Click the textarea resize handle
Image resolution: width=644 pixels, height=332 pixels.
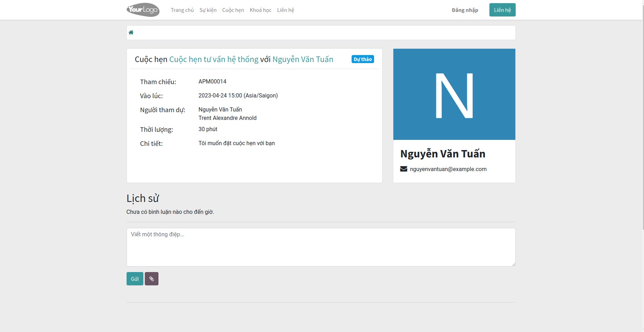coord(514,264)
